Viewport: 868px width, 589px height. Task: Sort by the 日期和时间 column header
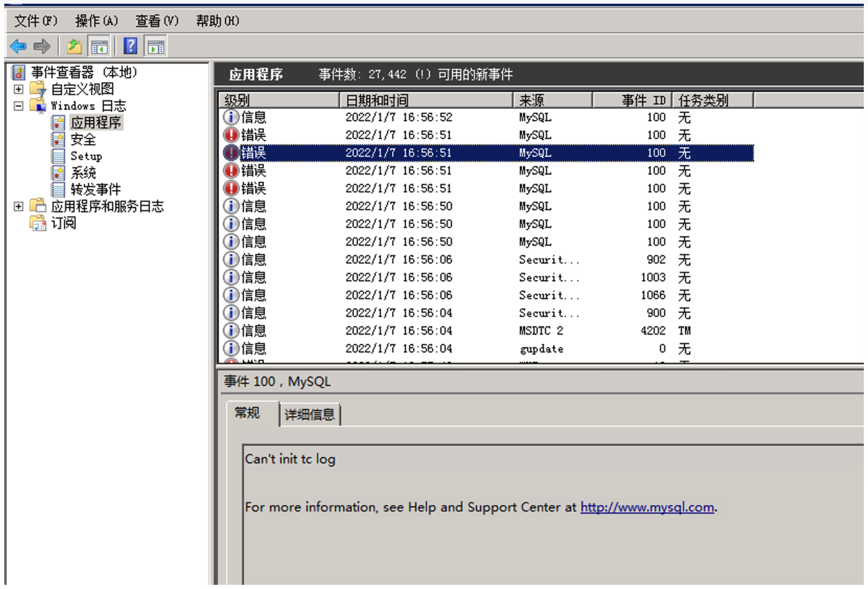(426, 100)
